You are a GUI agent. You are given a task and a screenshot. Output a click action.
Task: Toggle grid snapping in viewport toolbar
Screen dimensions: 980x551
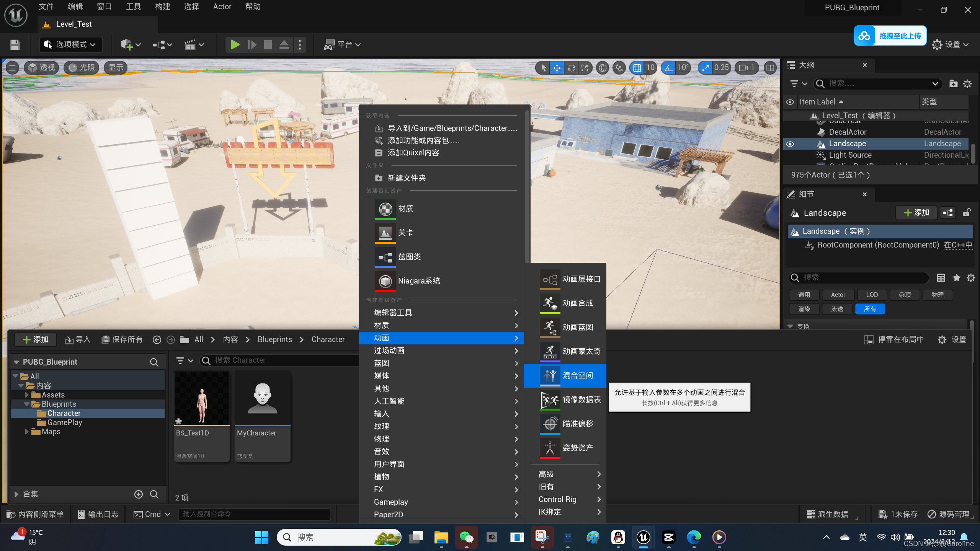(x=637, y=68)
